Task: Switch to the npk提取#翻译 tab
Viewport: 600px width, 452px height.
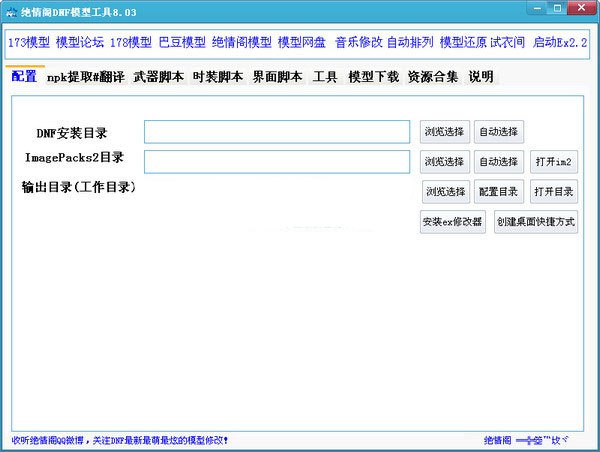Action: (x=86, y=77)
